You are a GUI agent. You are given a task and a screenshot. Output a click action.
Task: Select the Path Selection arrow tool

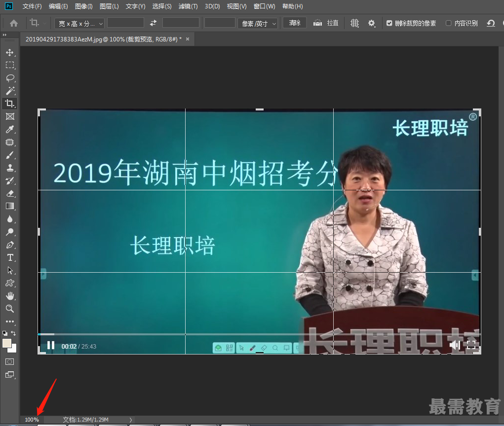point(10,270)
